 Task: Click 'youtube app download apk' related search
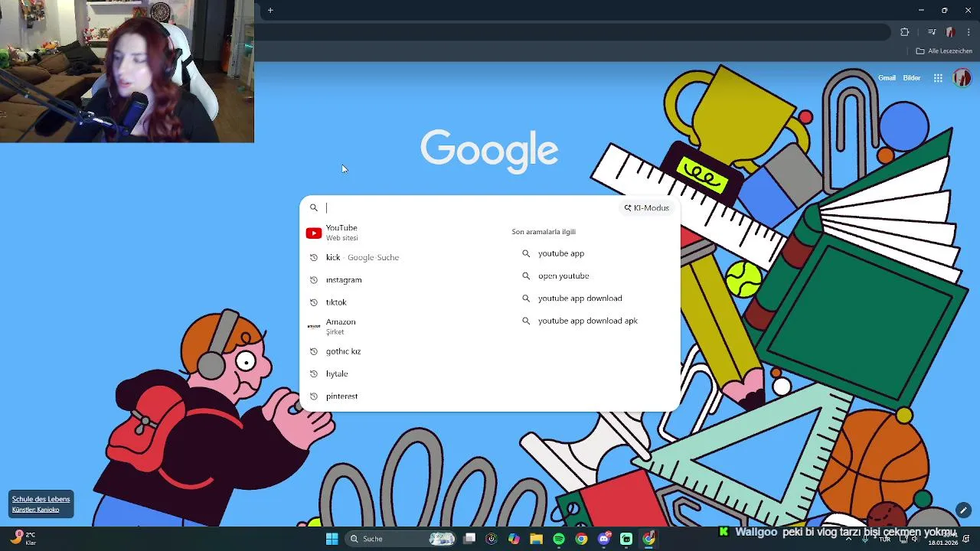[588, 321]
